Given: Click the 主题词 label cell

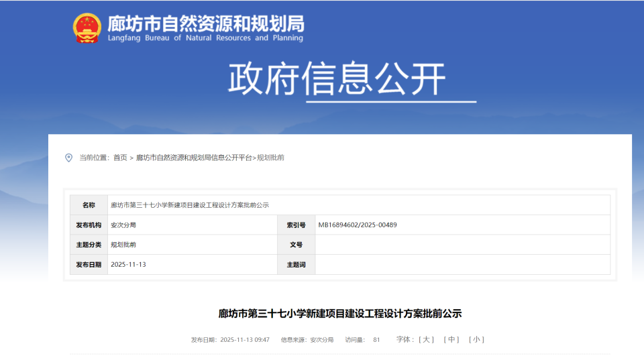Looking at the screenshot, I should pyautogui.click(x=296, y=264).
